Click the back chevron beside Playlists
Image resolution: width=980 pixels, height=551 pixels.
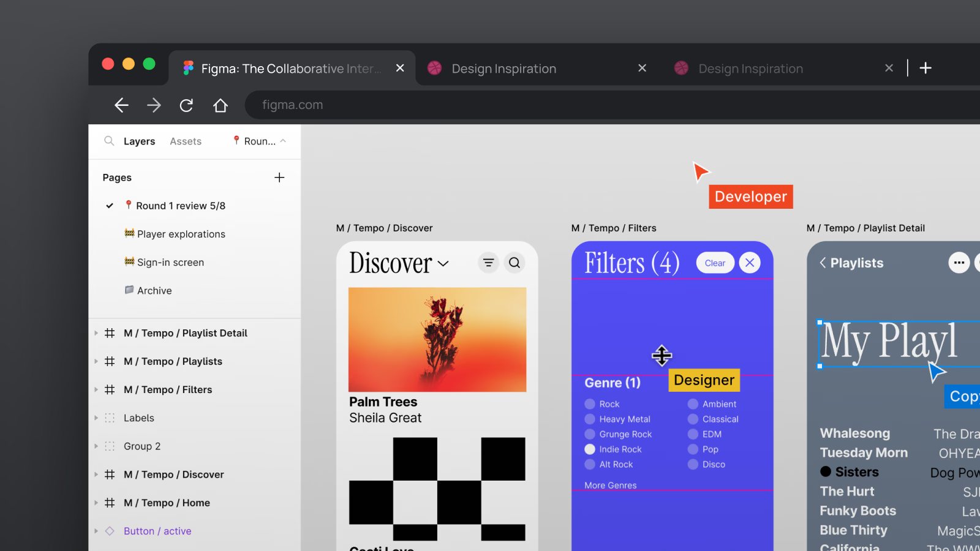coord(823,263)
